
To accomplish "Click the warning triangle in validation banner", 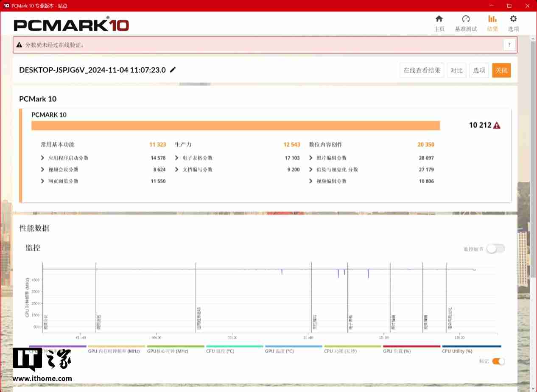I will pyautogui.click(x=19, y=45).
